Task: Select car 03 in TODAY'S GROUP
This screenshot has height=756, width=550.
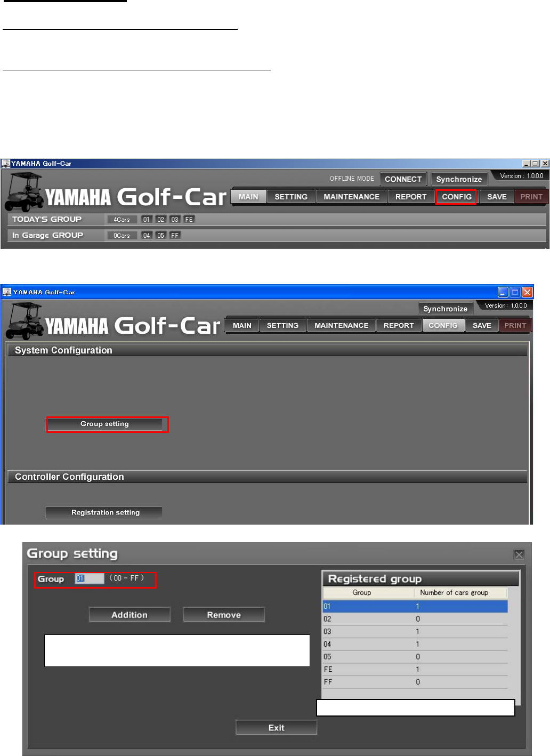Action: (x=175, y=220)
